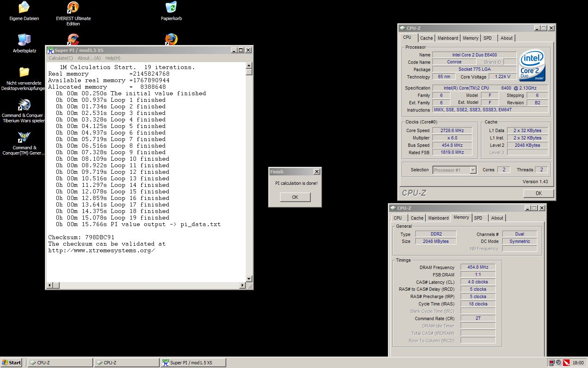This screenshot has width=588, height=368.
Task: Click the memory Size 2048 MBytes field
Action: click(436, 241)
